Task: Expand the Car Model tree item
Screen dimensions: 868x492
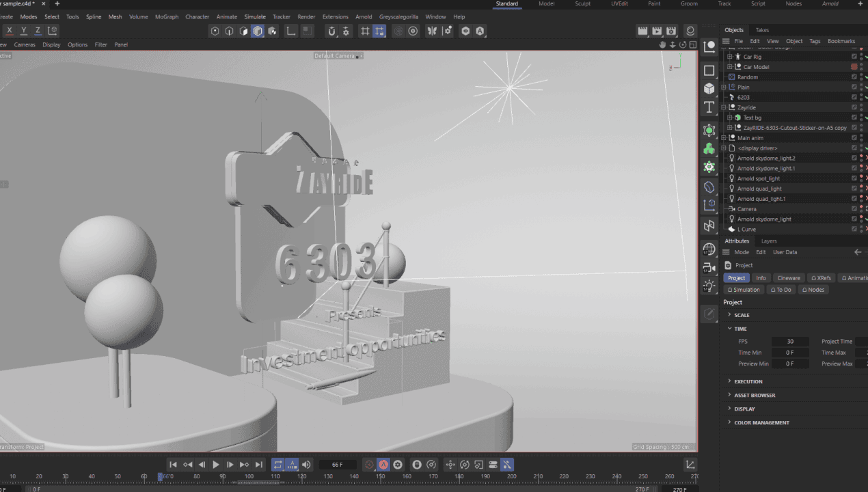Action: [x=730, y=67]
